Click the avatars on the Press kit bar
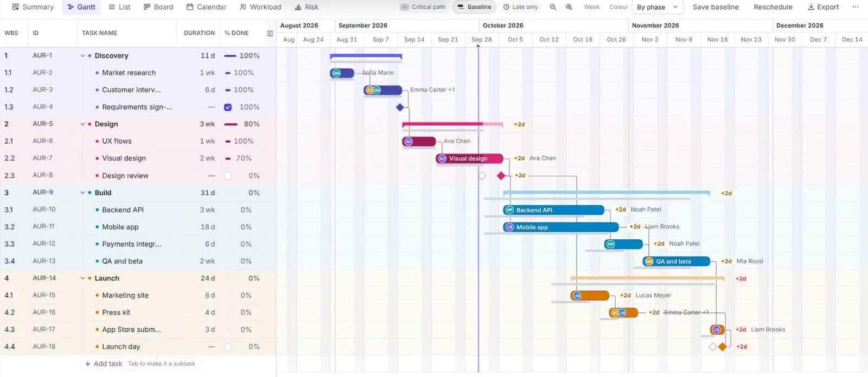868x377 pixels. 618,312
